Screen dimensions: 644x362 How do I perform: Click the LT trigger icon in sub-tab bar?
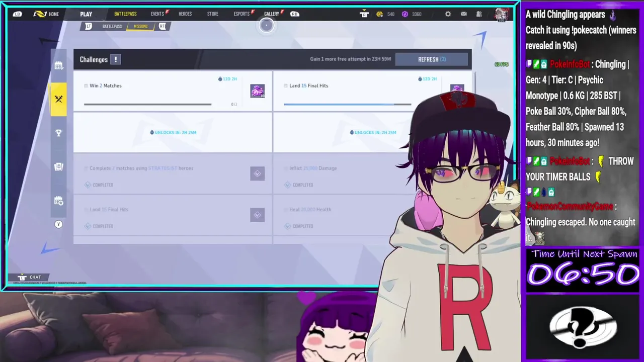[x=89, y=26]
